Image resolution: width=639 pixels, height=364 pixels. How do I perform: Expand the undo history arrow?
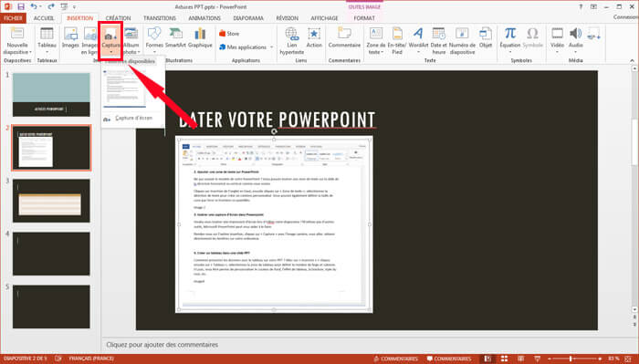(x=40, y=7)
